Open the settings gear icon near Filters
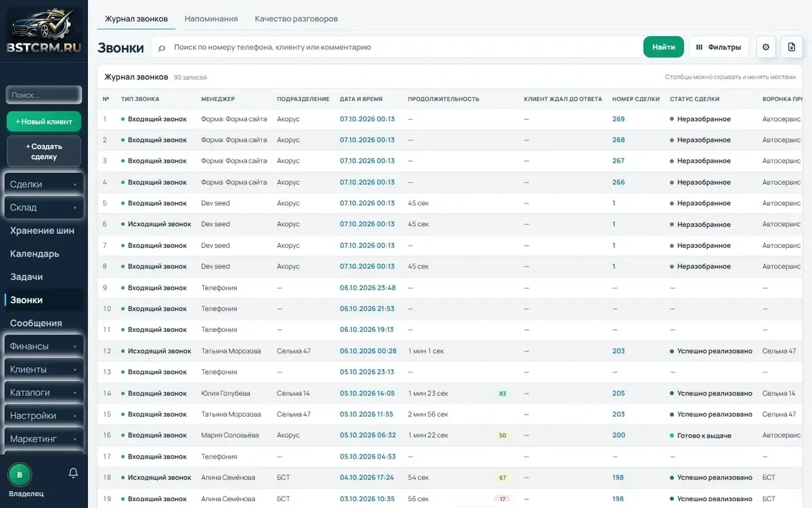812x508 pixels. [766, 47]
